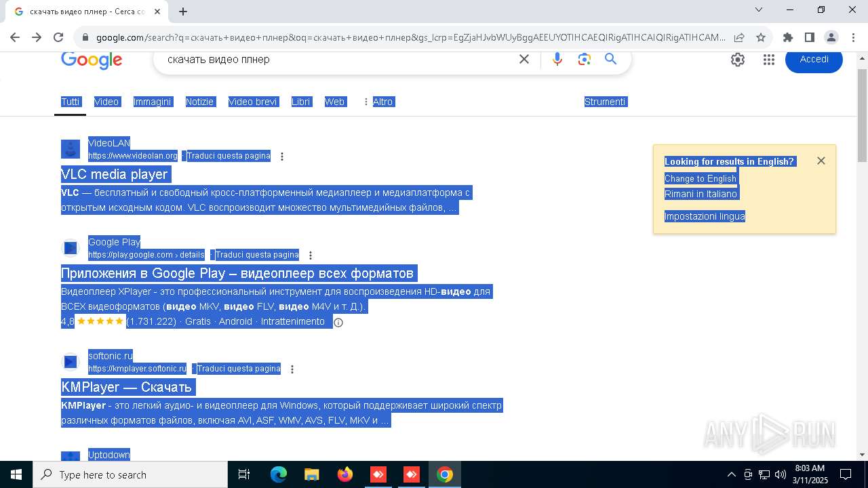Close the Google search tab
The image size is (868, 488).
pos(157,12)
